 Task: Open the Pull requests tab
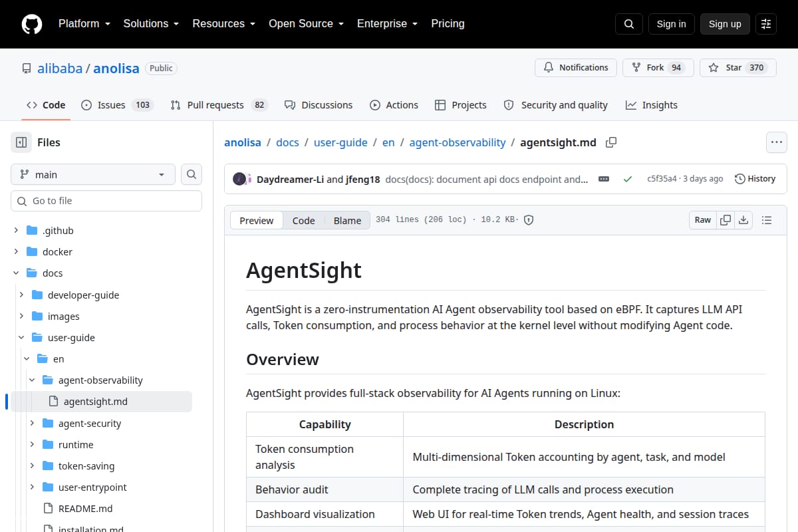[218, 105]
